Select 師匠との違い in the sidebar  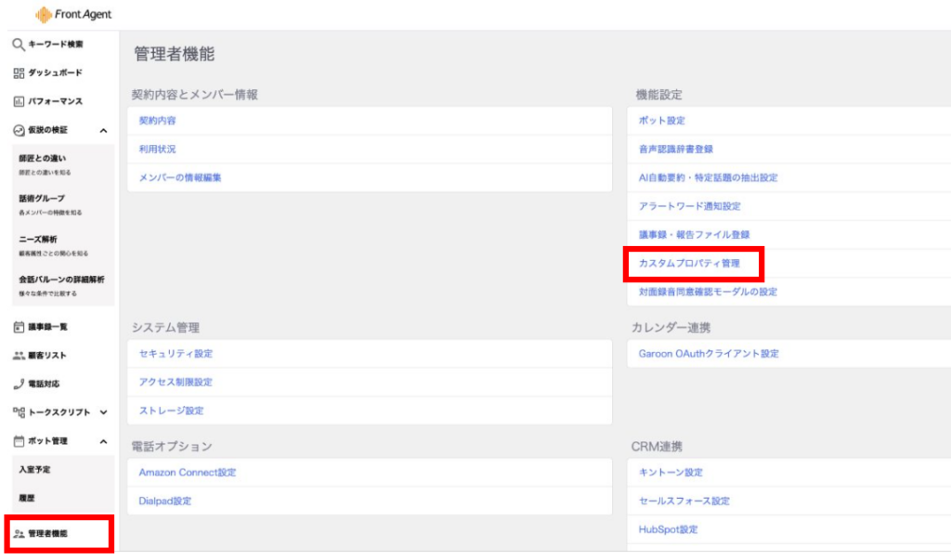42,159
